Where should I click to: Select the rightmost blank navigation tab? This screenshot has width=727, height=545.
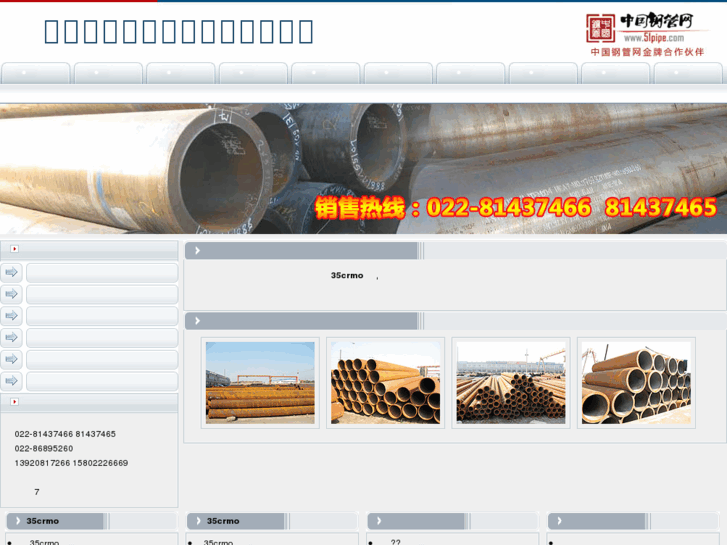[688, 73]
